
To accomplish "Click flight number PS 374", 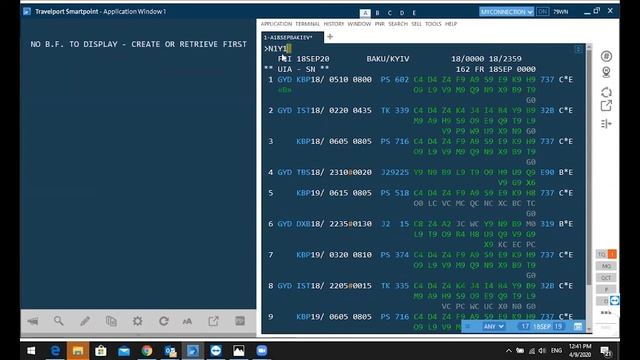I will [395, 255].
